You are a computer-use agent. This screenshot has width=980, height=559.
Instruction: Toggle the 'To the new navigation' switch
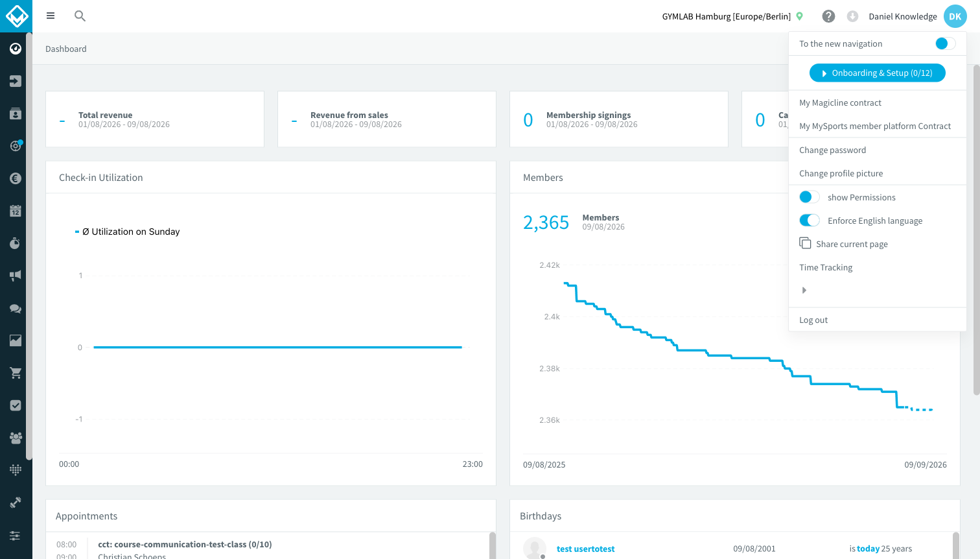pyautogui.click(x=945, y=43)
